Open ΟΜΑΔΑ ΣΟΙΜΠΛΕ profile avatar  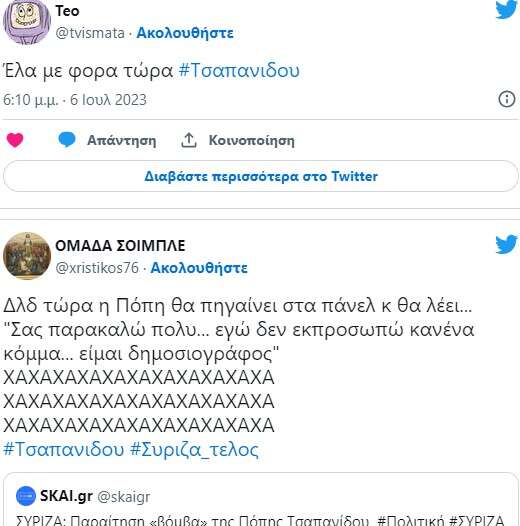(x=27, y=256)
